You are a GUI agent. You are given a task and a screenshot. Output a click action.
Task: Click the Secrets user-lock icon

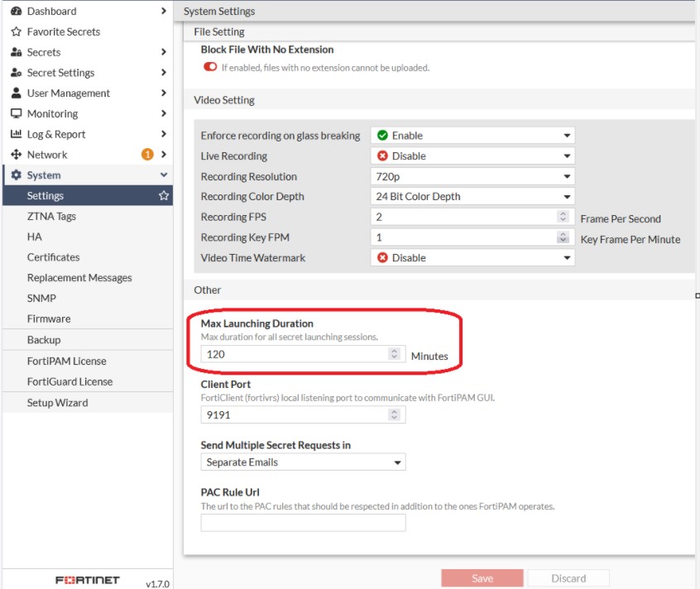pyautogui.click(x=16, y=52)
